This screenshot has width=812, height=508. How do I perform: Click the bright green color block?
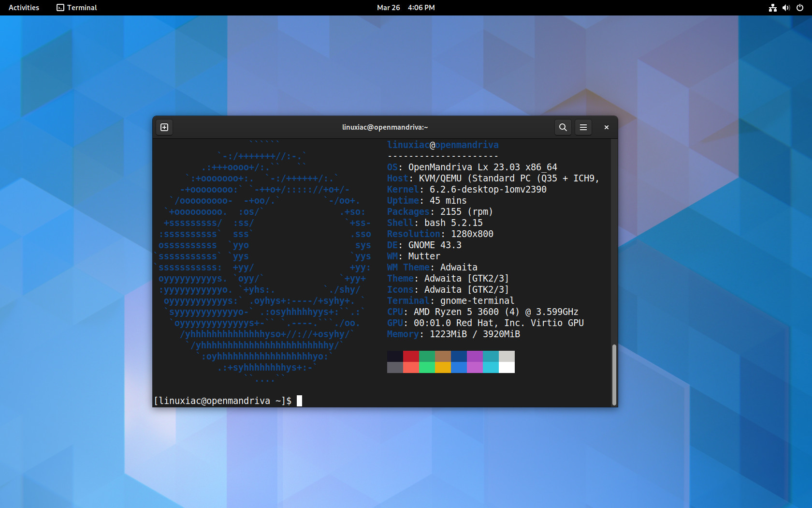pyautogui.click(x=427, y=368)
